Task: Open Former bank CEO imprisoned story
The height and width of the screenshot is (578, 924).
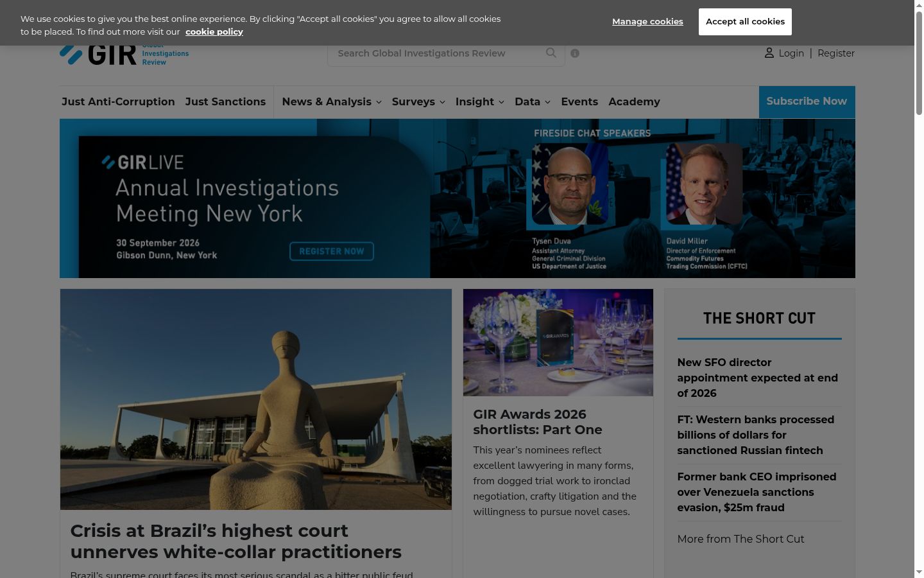Action: tap(757, 492)
